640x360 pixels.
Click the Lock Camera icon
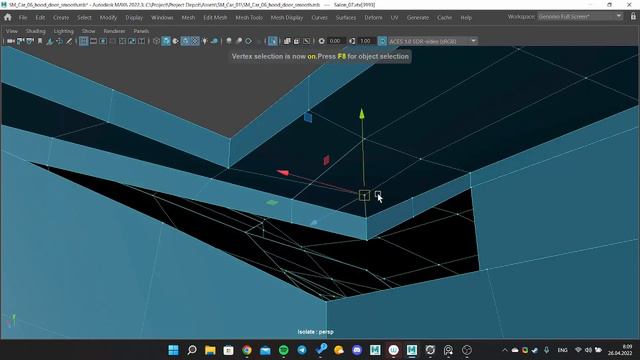coord(20,41)
